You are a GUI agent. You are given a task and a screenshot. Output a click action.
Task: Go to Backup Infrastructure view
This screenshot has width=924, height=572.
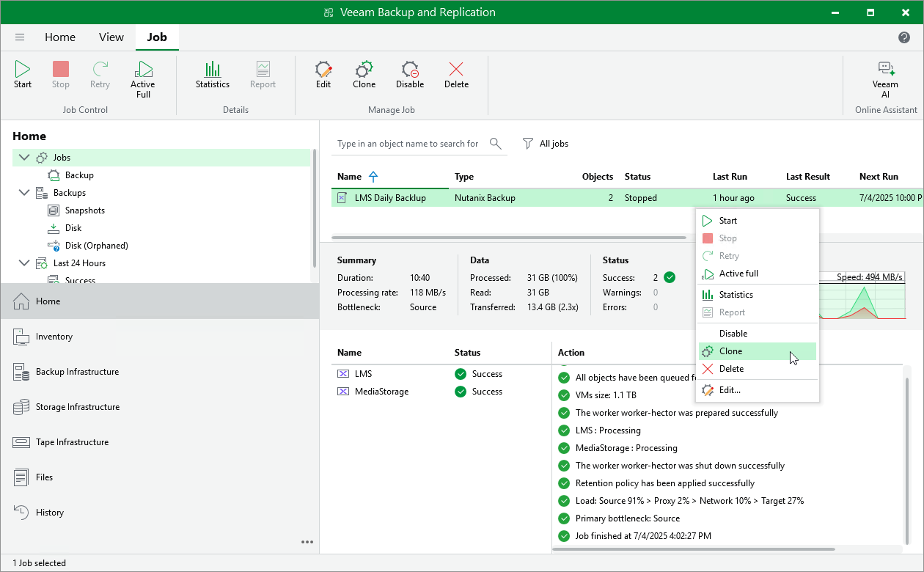click(x=77, y=372)
